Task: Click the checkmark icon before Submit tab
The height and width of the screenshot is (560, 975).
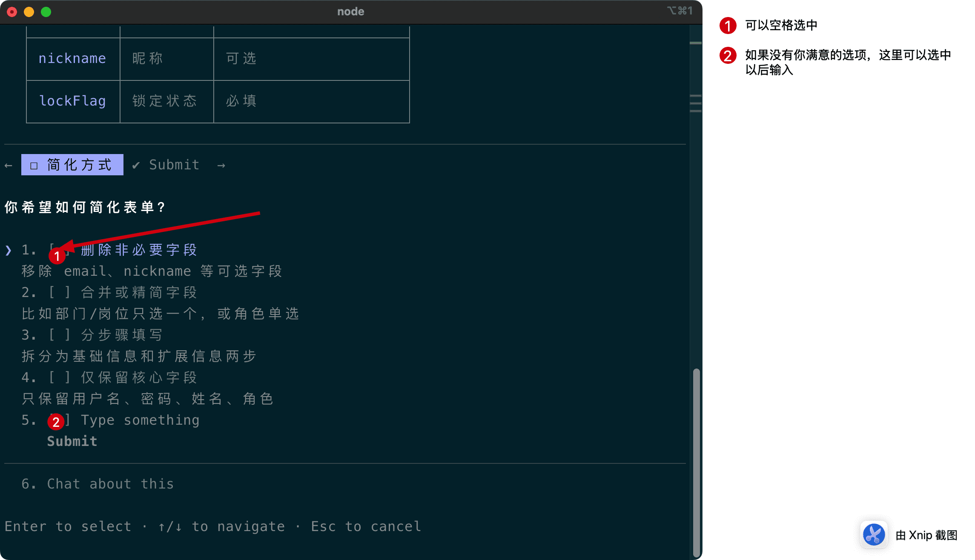Action: tap(136, 165)
